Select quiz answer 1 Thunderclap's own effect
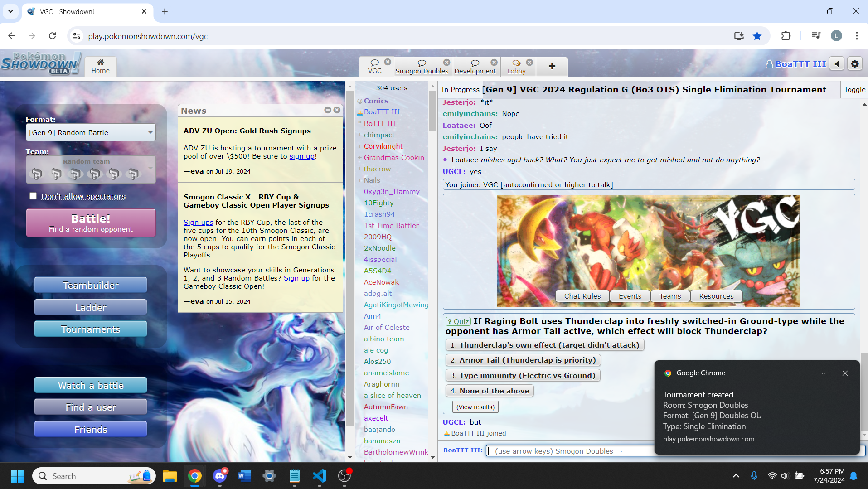This screenshot has height=489, width=868. [x=545, y=345]
